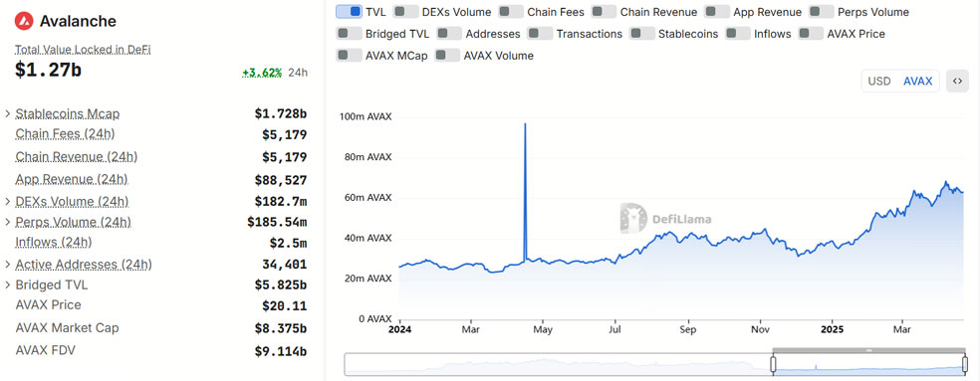The height and width of the screenshot is (381, 980).
Task: Expand the Bridged TVL row
Action: (x=8, y=285)
